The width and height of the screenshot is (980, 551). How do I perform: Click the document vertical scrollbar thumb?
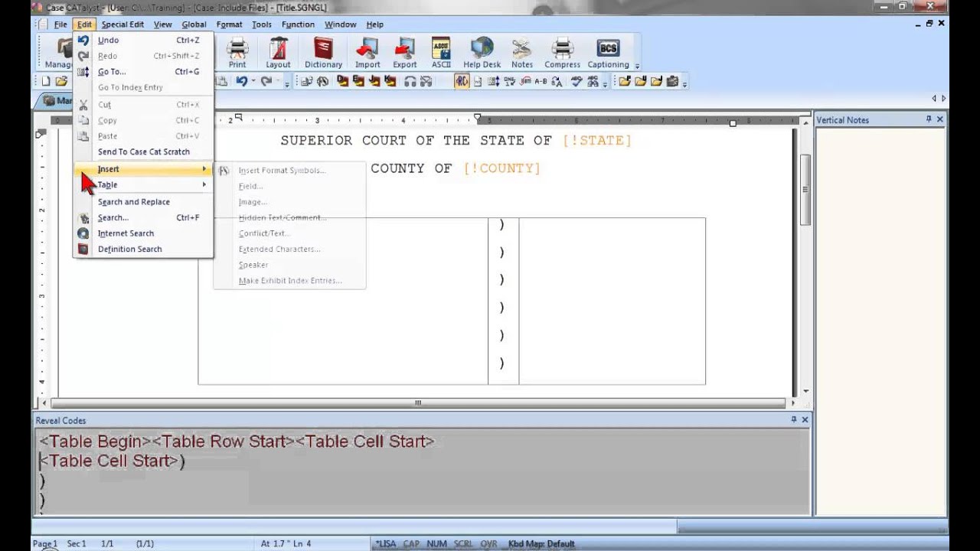click(x=805, y=189)
